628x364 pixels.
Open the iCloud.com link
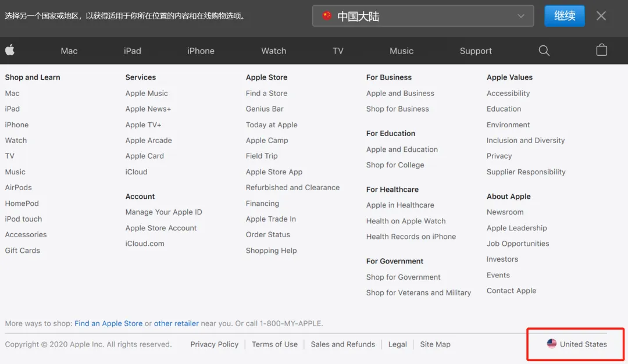pos(145,244)
